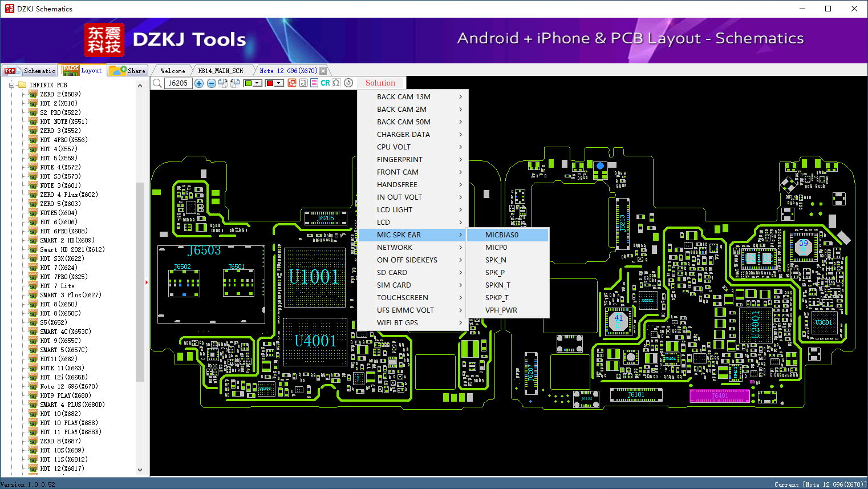Open the MIC SPK EAR menu entry

(x=413, y=235)
